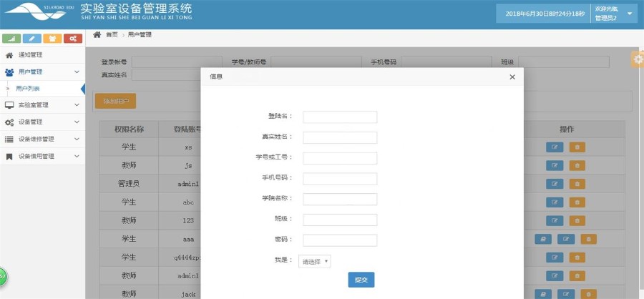Click the 学号或工号 input field
644x299 pixels.
coord(340,158)
